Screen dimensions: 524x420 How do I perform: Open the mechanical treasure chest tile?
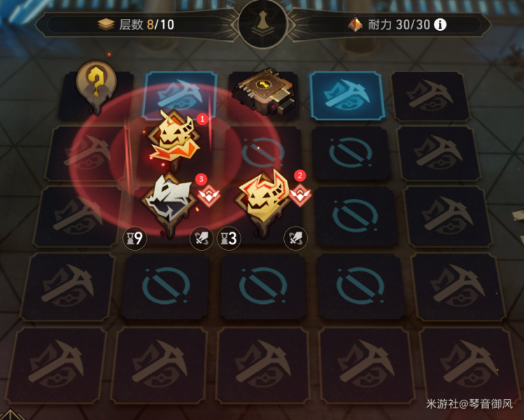click(264, 90)
